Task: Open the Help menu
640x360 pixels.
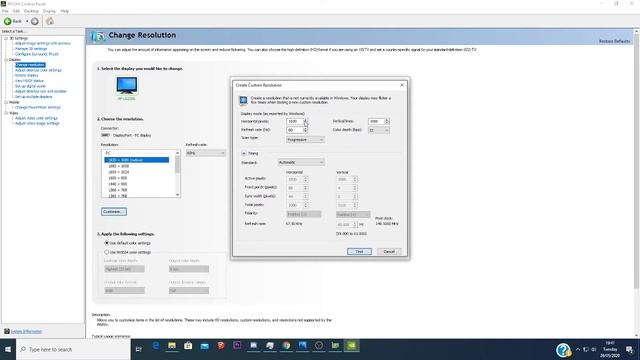Action: [x=64, y=11]
